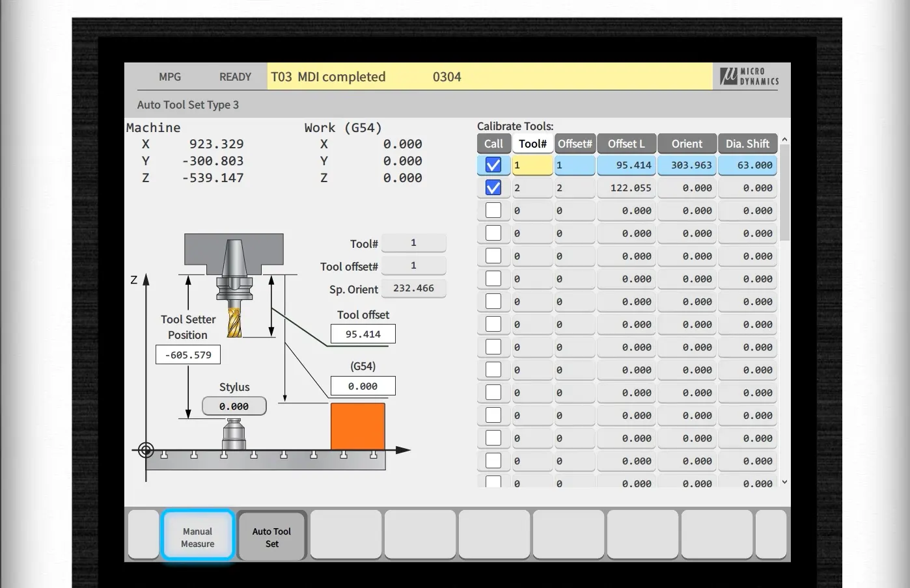Click the Stylus value field 0.000
The image size is (910, 588).
(234, 407)
